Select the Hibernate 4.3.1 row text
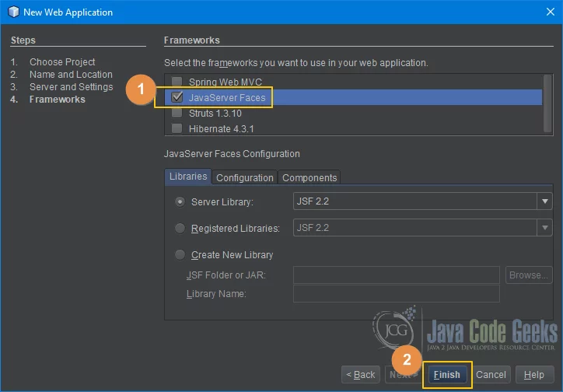 coord(221,129)
